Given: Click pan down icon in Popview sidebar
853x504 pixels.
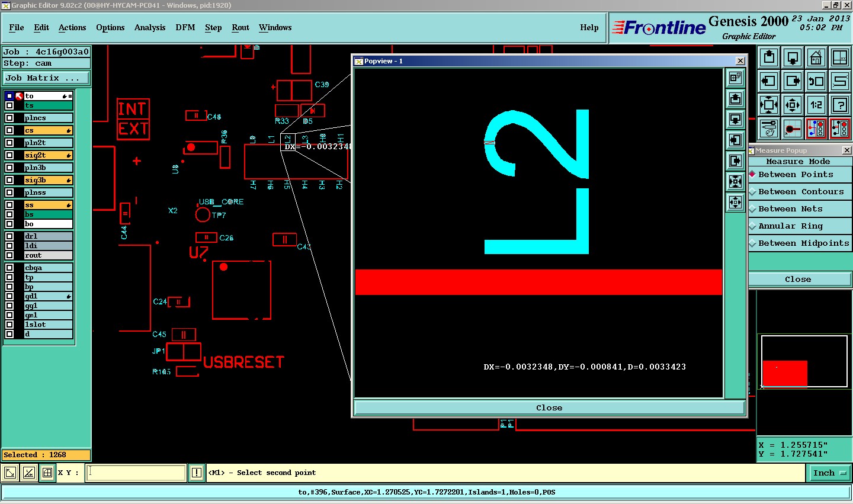Looking at the screenshot, I should (735, 119).
